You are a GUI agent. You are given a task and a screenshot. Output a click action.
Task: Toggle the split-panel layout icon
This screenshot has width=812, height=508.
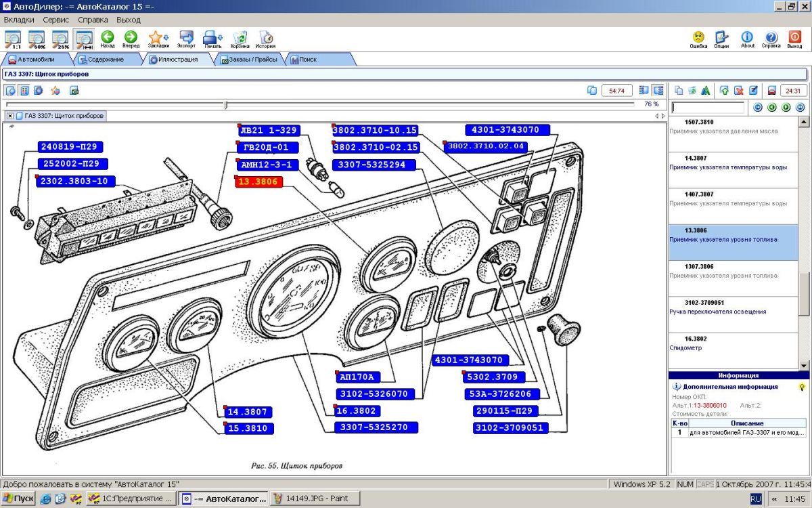658,90
